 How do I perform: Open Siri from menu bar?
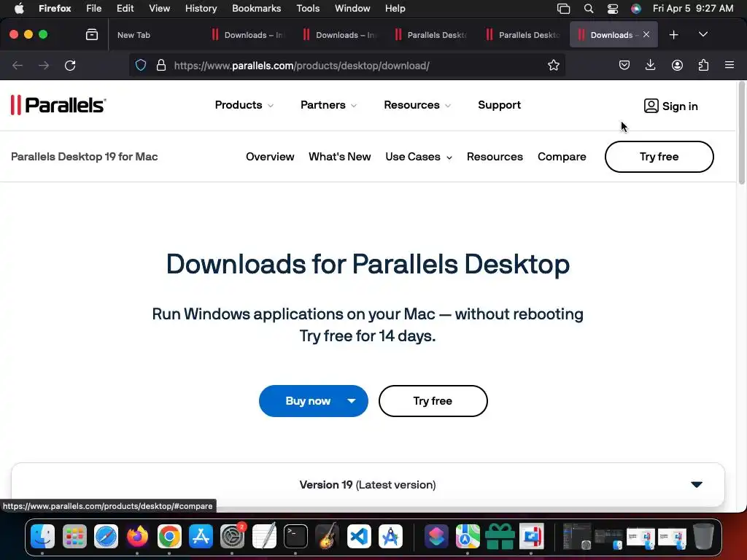(636, 9)
